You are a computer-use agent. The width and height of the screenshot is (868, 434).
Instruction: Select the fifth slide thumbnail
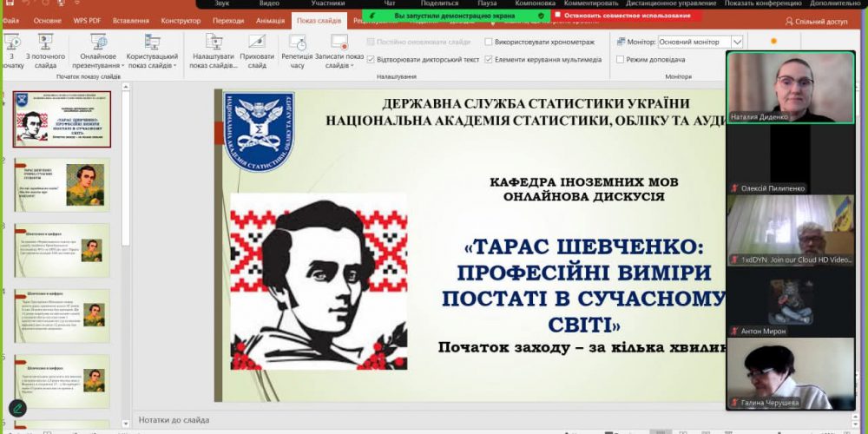(x=62, y=381)
